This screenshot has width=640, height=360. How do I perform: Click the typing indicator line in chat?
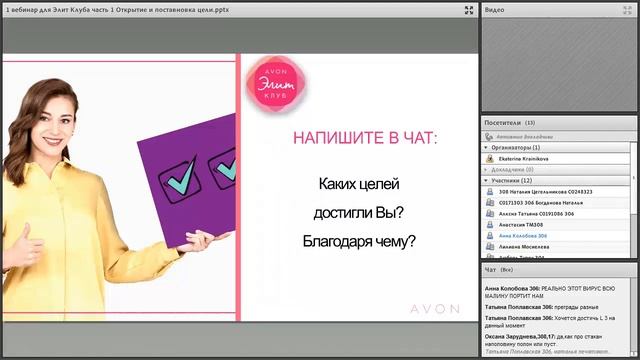(x=547, y=351)
